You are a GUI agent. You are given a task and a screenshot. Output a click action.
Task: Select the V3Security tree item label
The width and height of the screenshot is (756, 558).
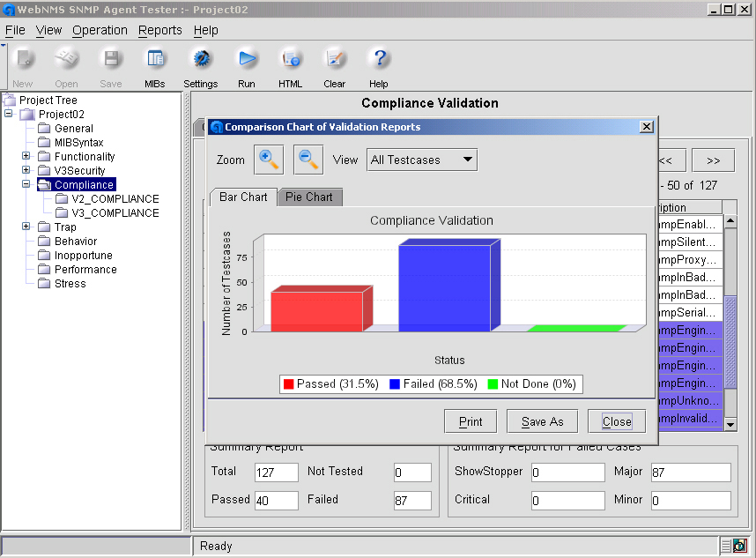tap(80, 171)
